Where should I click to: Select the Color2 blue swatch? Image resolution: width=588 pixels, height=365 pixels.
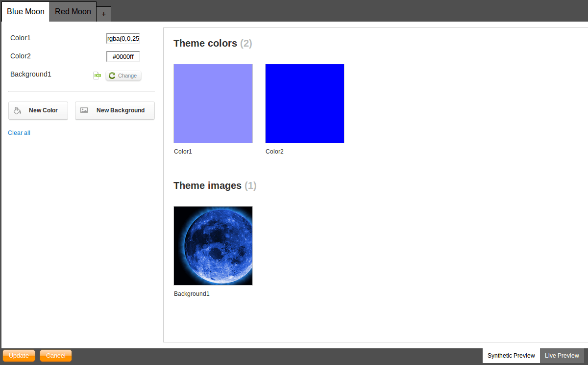click(304, 103)
